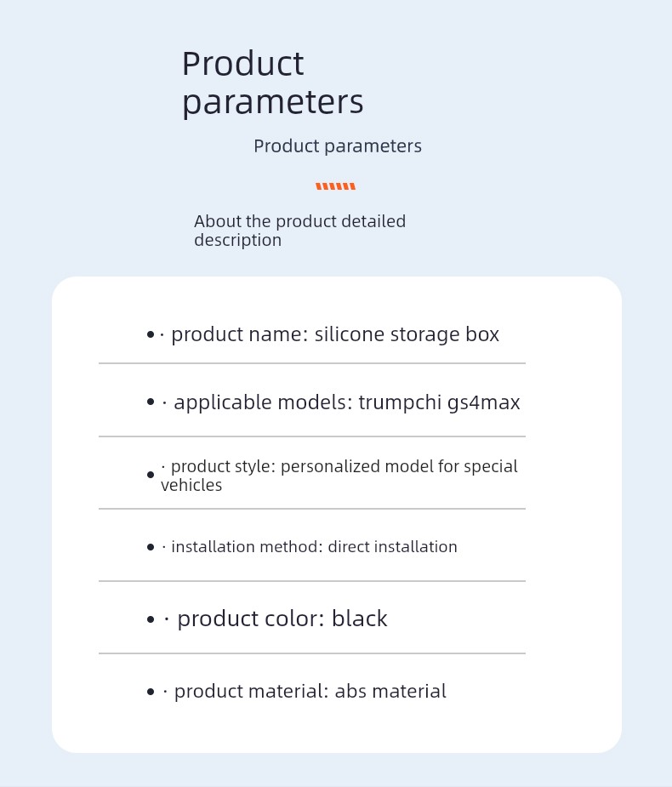The height and width of the screenshot is (787, 672).
Task: Click the bullet before product color row
Action: point(151,619)
